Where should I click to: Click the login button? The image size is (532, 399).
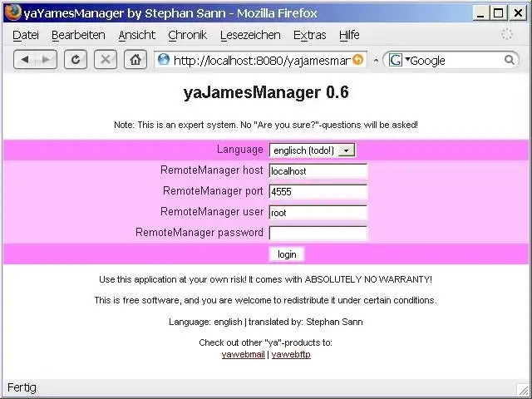point(287,254)
